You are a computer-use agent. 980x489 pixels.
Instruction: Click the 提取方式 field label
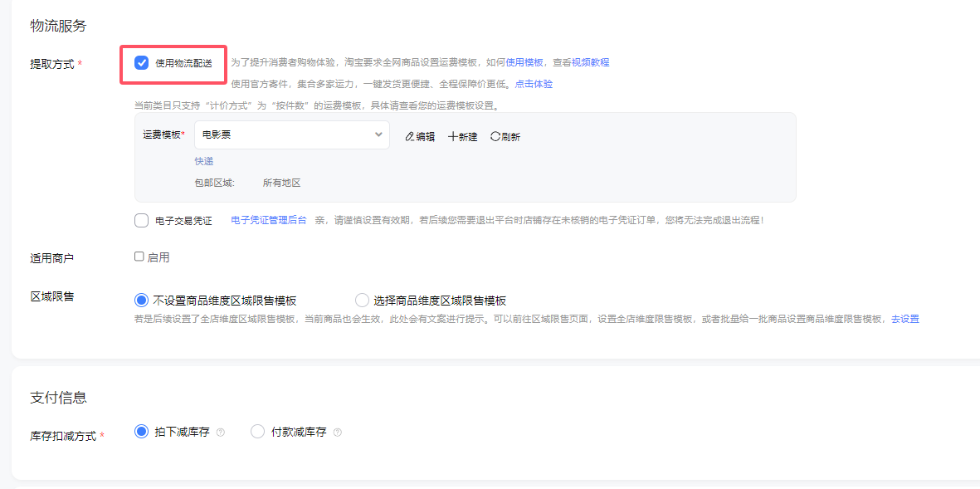[x=52, y=64]
